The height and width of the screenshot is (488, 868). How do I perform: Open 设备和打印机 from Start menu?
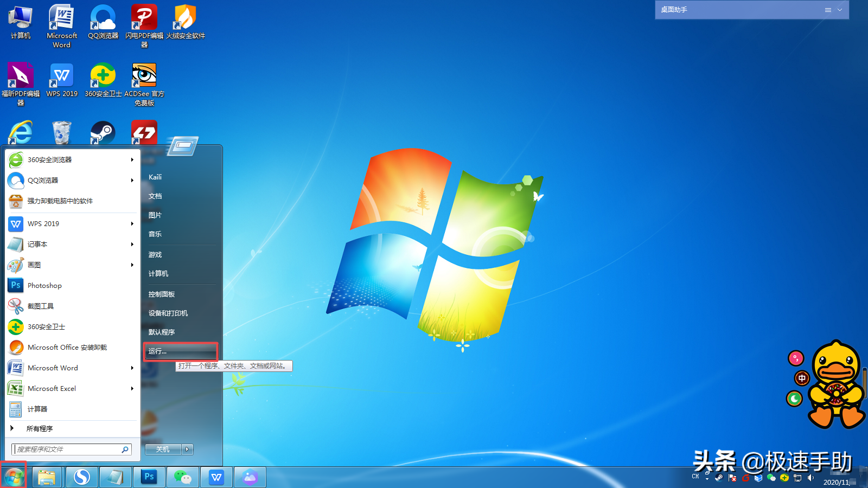pos(181,313)
